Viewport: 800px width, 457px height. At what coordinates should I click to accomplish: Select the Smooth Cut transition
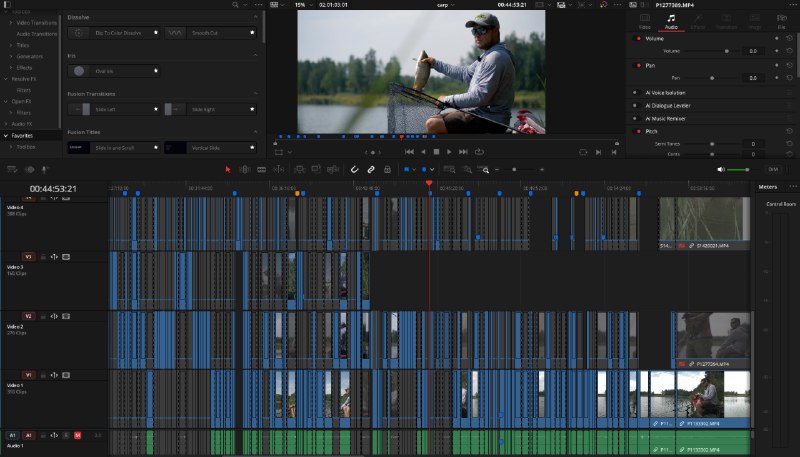point(210,33)
